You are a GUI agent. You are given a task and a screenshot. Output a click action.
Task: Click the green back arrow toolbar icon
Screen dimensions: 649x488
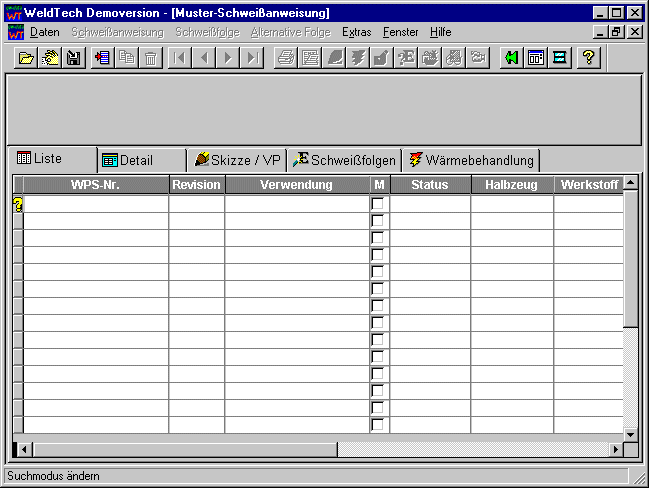(511, 58)
